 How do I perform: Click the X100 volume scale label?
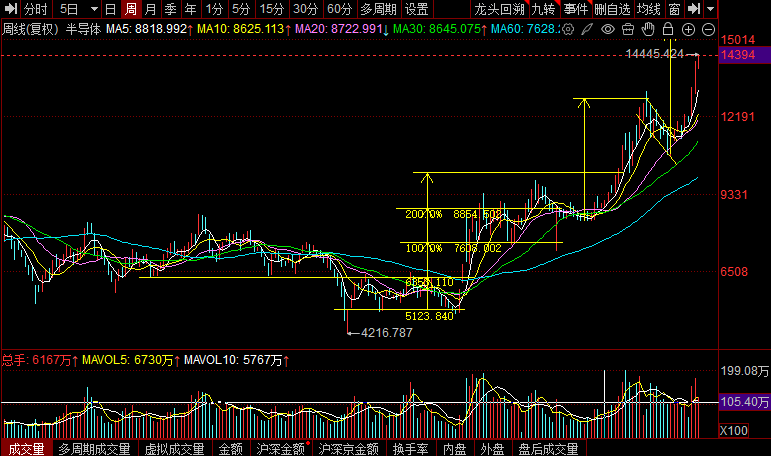pos(734,431)
